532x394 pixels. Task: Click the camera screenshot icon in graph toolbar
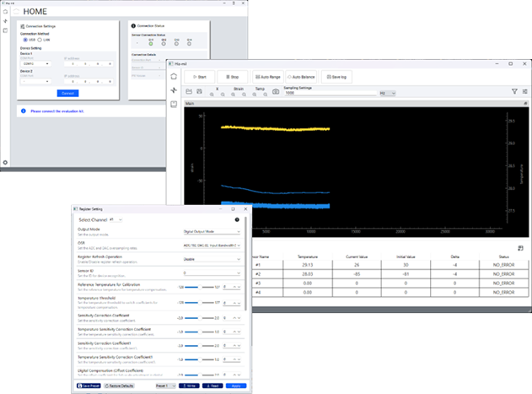[276, 91]
